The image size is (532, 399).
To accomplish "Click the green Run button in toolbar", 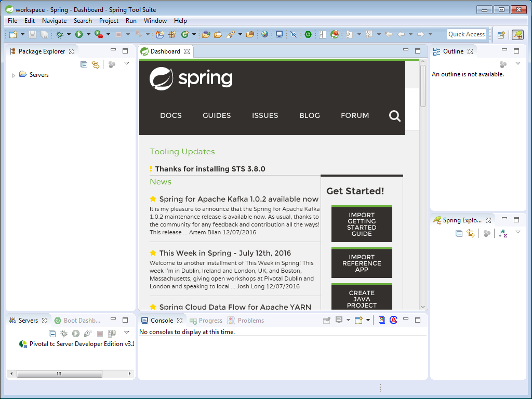I will 79,34.
